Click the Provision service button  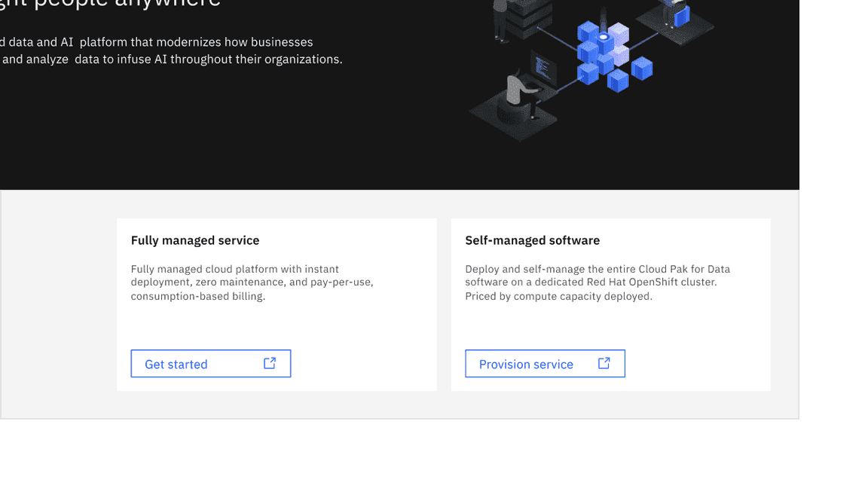point(544,364)
